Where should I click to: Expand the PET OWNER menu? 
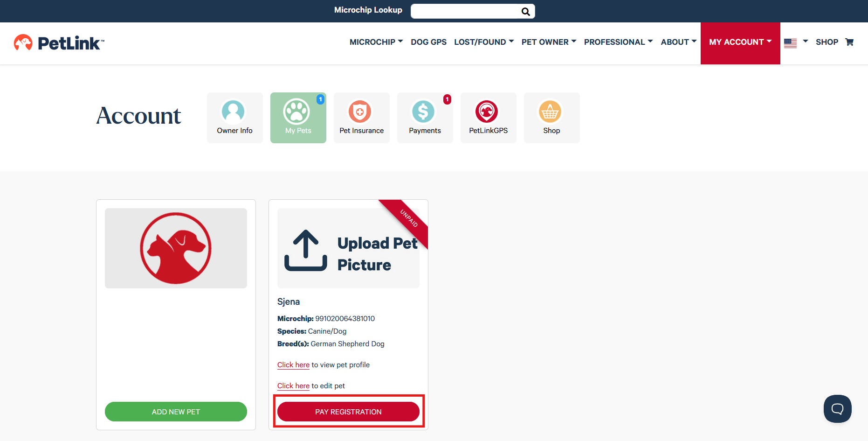click(x=549, y=42)
